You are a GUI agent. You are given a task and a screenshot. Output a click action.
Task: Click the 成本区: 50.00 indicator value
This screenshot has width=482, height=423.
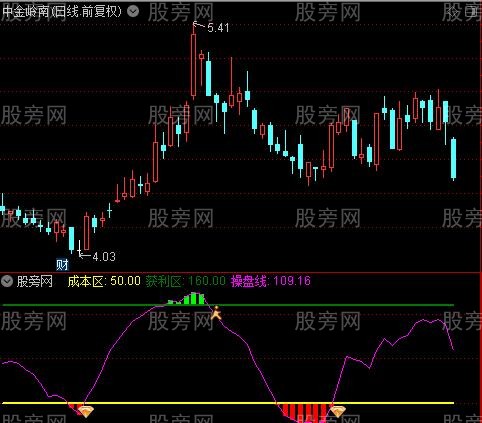(x=104, y=281)
